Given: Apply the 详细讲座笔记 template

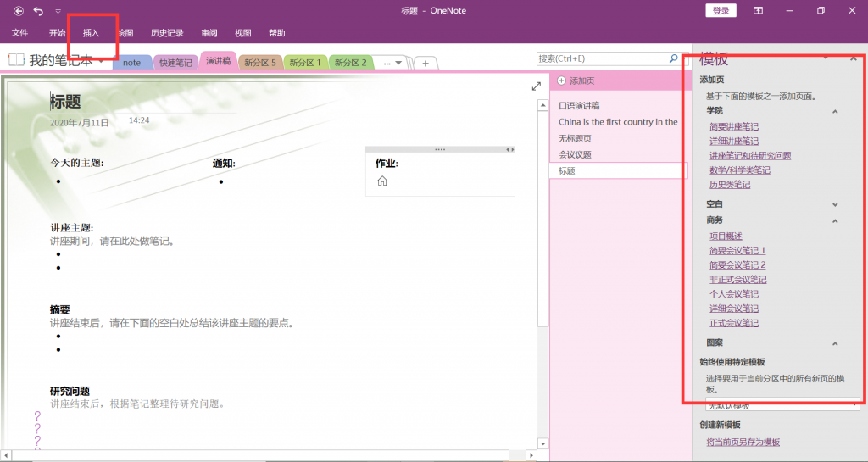Looking at the screenshot, I should 734,141.
